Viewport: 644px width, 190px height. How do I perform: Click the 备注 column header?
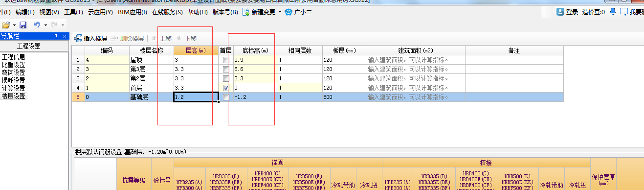(514, 50)
